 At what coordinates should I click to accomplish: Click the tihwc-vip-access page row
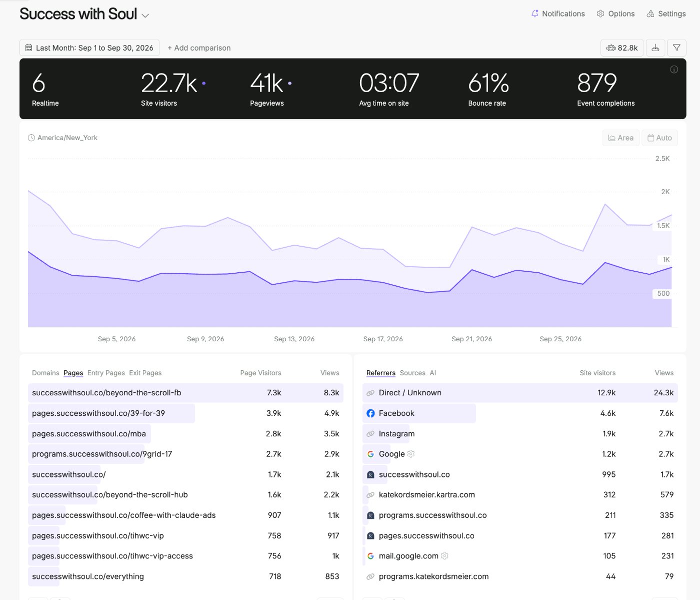pos(185,556)
